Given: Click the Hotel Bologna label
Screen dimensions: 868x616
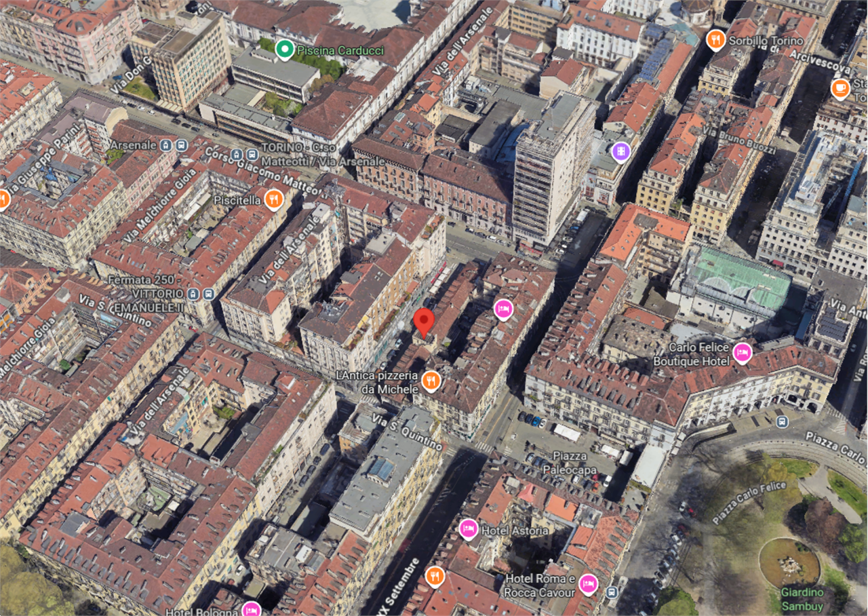Looking at the screenshot, I should pyautogui.click(x=202, y=612).
